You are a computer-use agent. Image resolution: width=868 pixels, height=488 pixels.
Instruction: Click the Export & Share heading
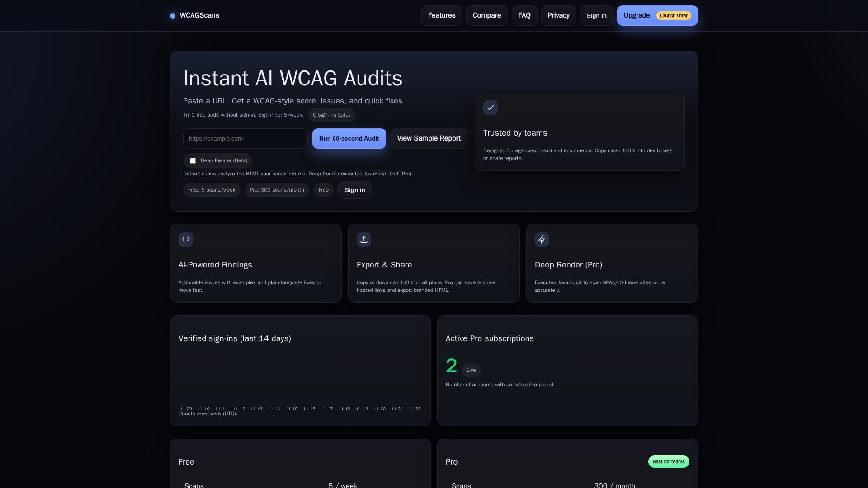pos(384,265)
